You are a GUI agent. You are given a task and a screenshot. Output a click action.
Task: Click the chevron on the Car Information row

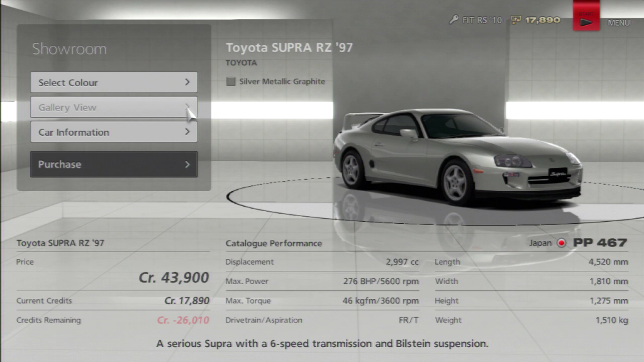187,132
